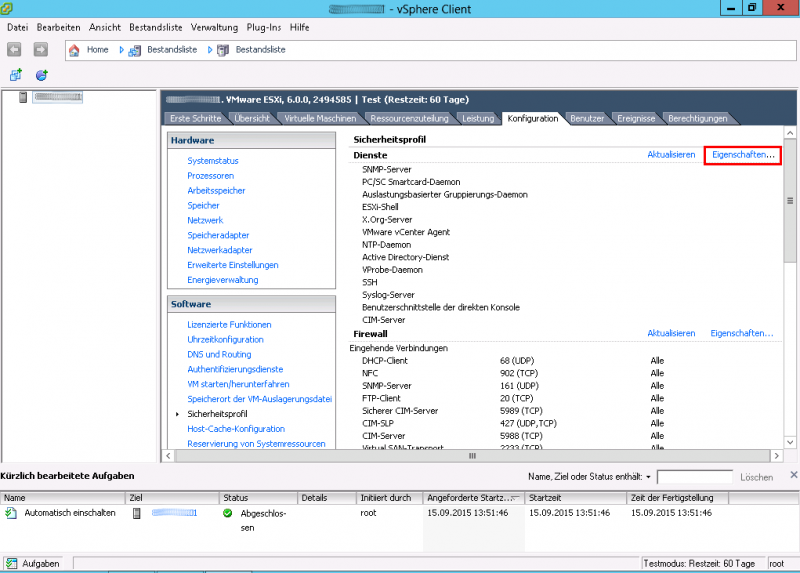Open the Arbeitsspeicher link

[216, 190]
